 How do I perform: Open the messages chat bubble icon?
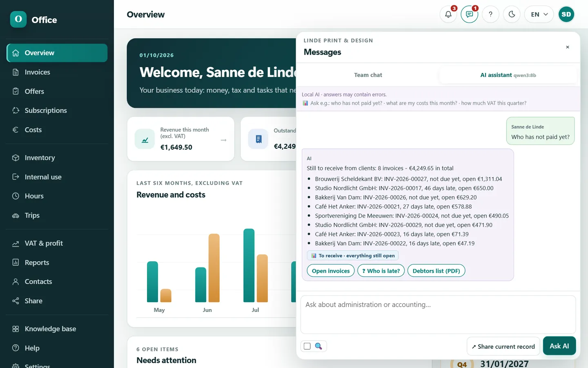coord(469,14)
